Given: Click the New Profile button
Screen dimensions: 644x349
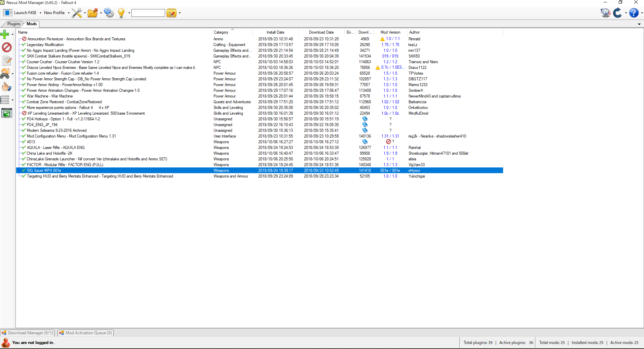Looking at the screenshot, I should [54, 13].
